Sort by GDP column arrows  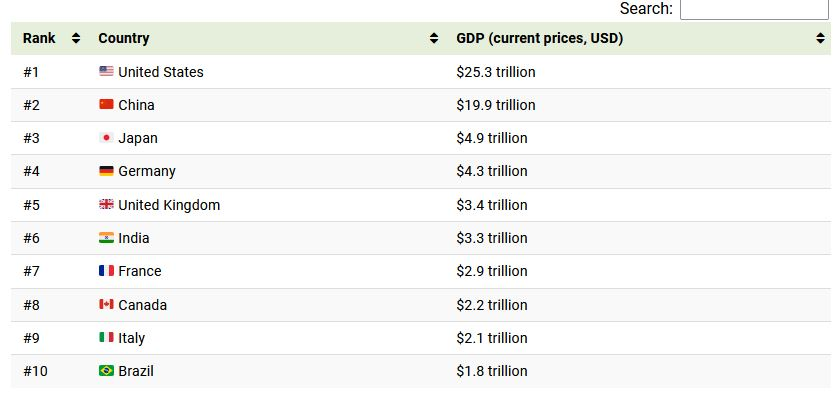(820, 38)
